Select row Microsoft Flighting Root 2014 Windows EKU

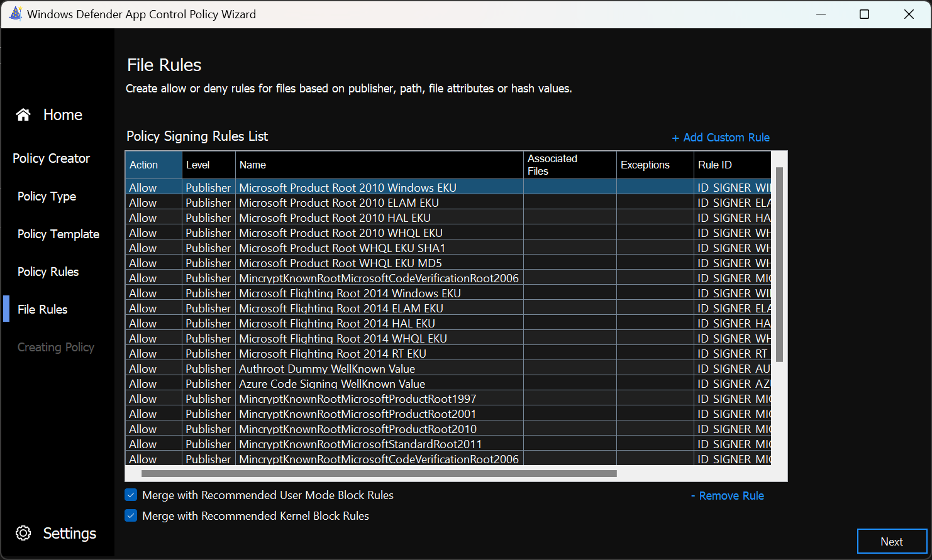[448, 293]
